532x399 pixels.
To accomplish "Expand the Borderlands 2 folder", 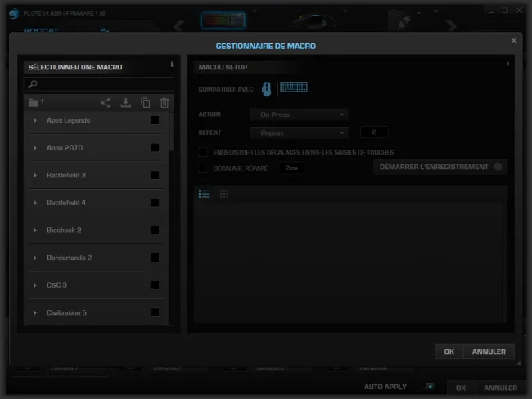I will coord(35,258).
